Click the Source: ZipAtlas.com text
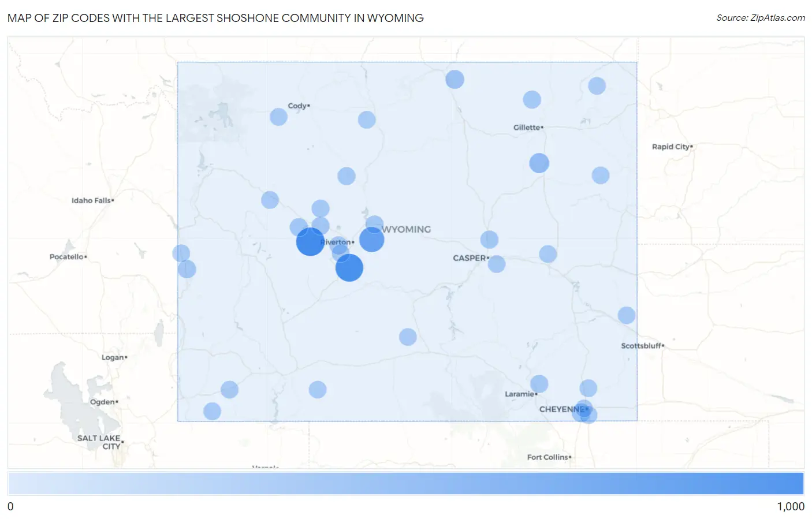The width and height of the screenshot is (812, 519). coord(761,18)
